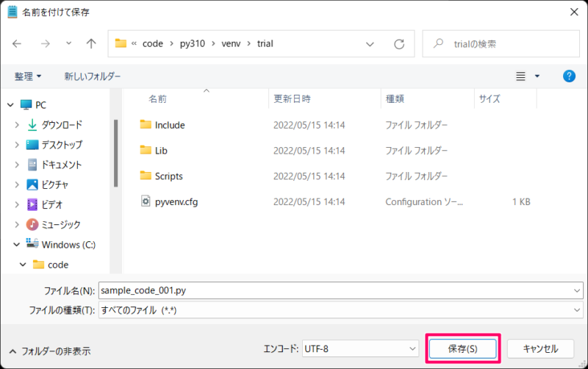Collapse the Windows (C:) tree node
The image size is (588, 369).
[17, 245]
